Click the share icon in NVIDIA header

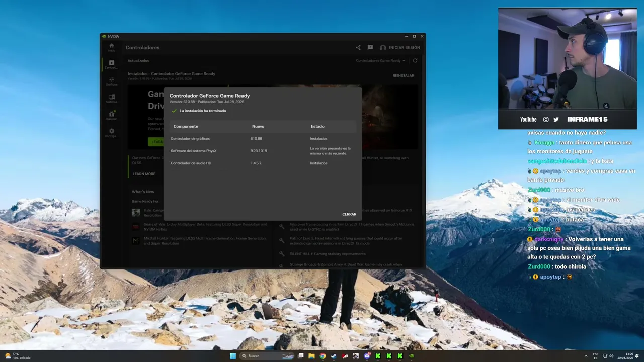tap(358, 48)
